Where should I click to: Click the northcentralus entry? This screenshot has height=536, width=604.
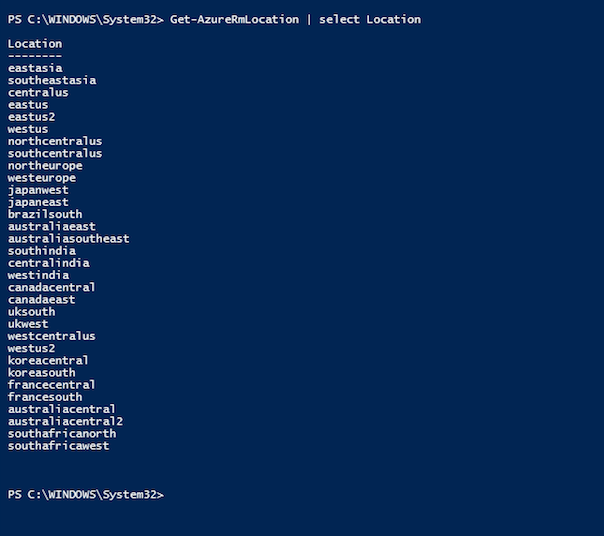coord(55,141)
